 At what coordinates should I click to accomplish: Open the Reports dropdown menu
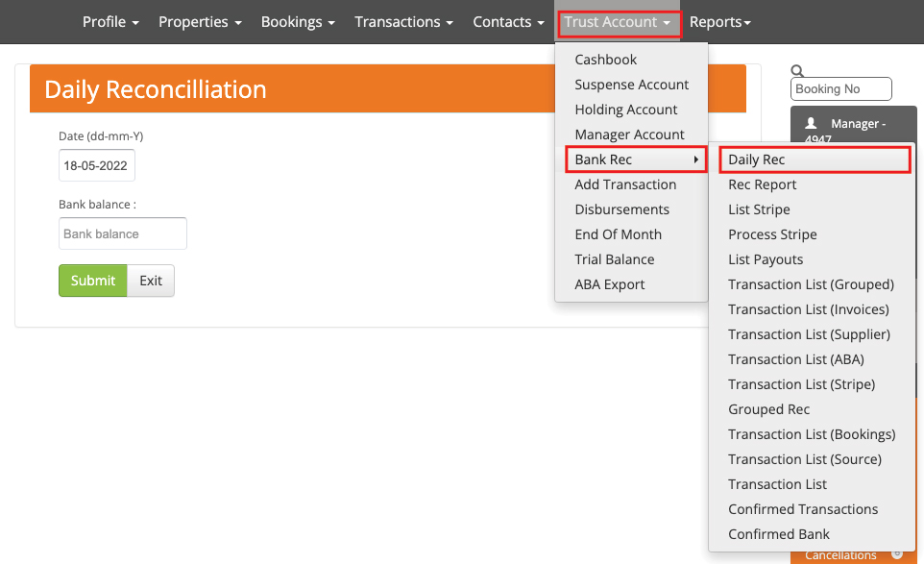tap(719, 22)
